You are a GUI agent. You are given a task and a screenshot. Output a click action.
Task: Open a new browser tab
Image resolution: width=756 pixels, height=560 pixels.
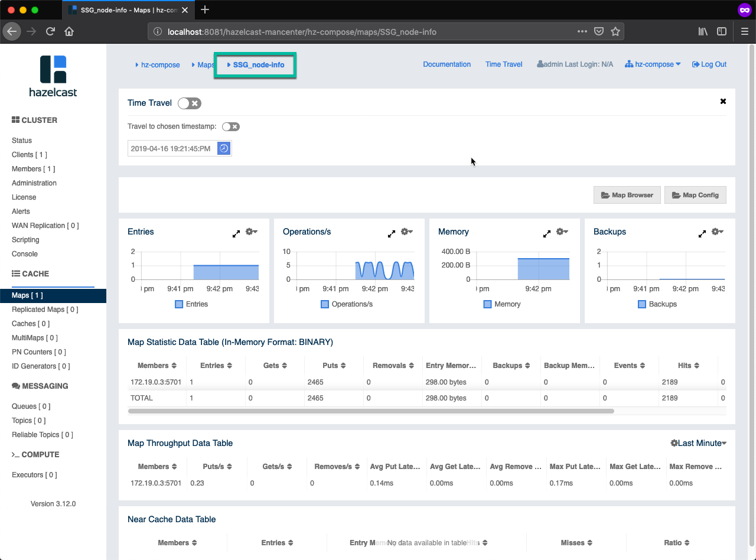[x=205, y=9]
